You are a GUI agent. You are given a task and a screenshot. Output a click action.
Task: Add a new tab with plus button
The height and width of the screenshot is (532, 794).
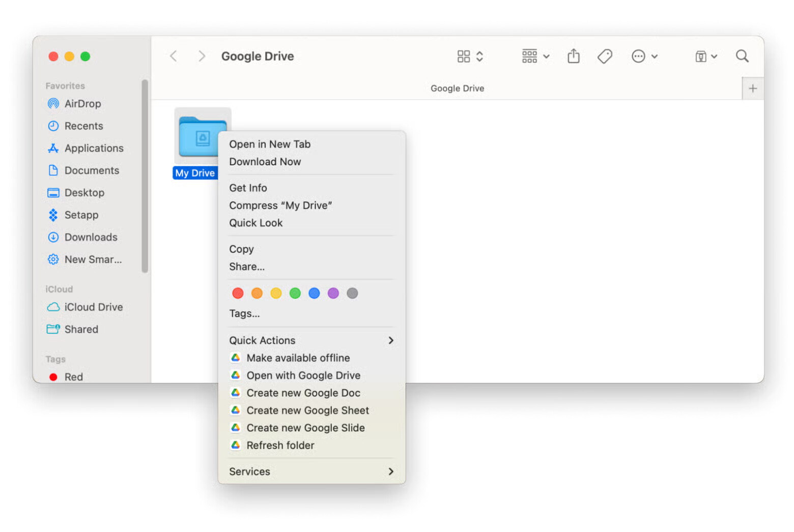[752, 88]
